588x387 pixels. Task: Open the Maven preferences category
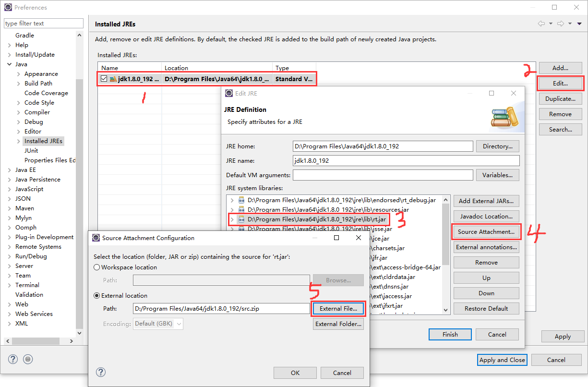click(x=24, y=208)
